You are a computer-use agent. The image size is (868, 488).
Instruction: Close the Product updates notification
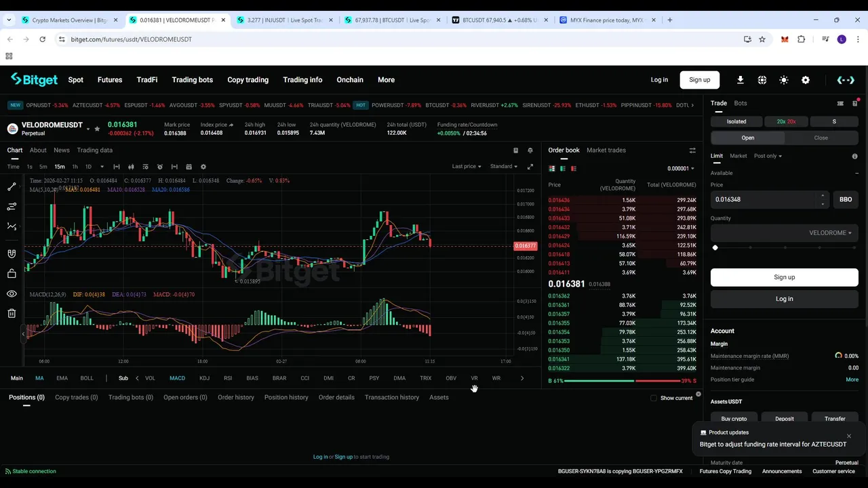pos(848,436)
